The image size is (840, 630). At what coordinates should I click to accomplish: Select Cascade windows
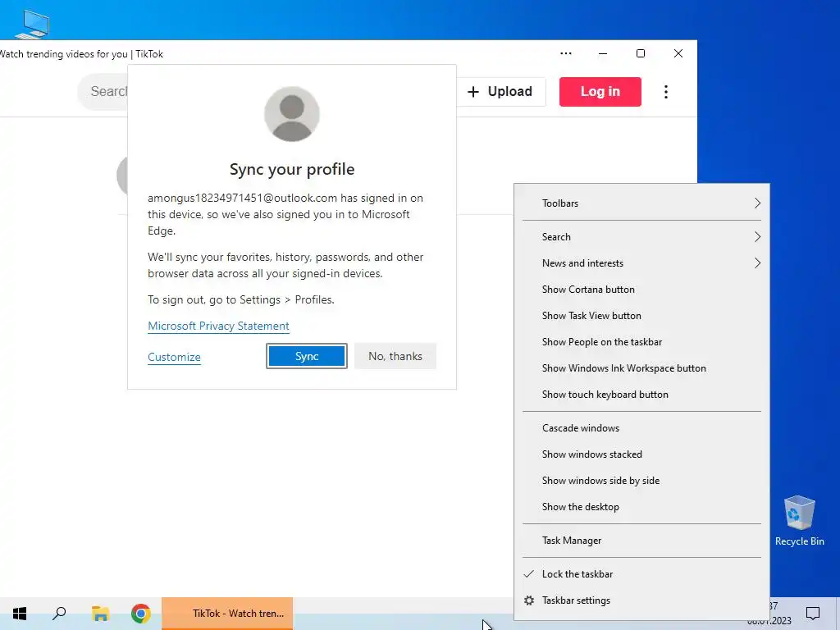click(x=641, y=428)
